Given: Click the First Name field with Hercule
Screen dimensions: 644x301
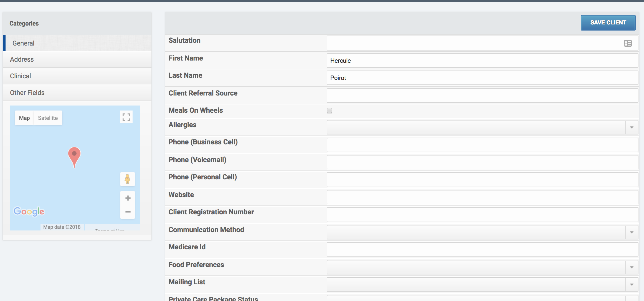Looking at the screenshot, I should pyautogui.click(x=482, y=61).
